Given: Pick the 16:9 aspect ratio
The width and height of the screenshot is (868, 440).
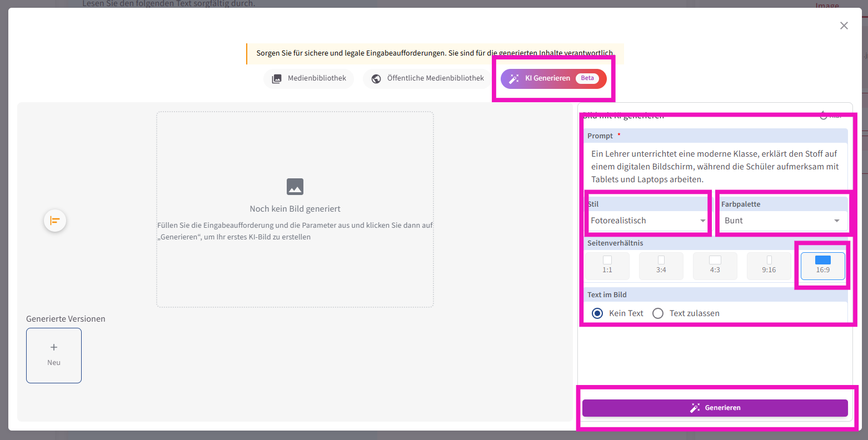Looking at the screenshot, I should pyautogui.click(x=822, y=266).
